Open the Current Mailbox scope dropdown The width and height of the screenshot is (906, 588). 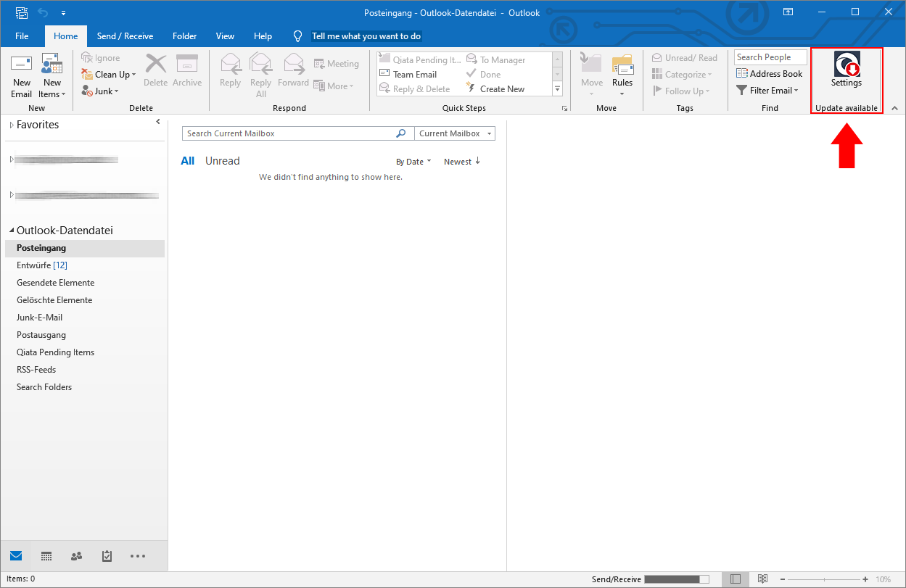coord(454,133)
